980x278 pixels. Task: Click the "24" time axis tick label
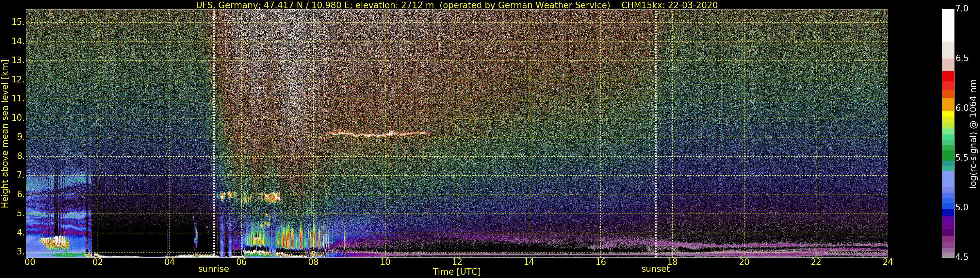(x=888, y=262)
